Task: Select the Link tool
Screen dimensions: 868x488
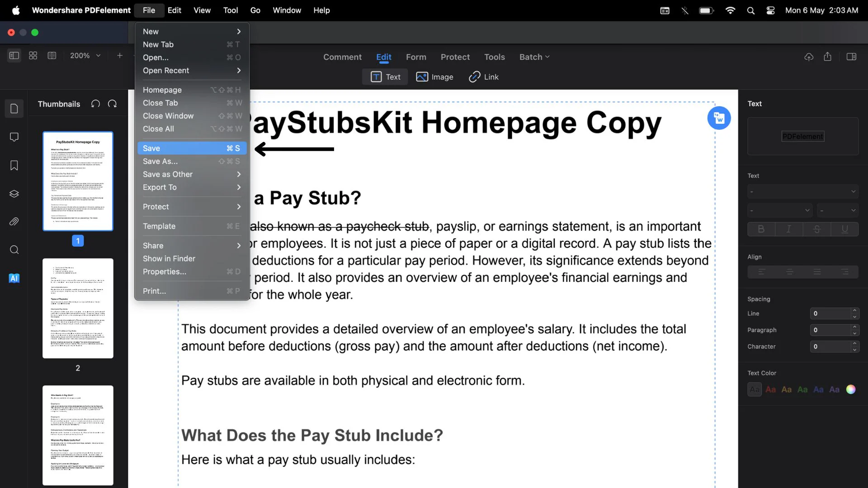Action: click(x=484, y=77)
